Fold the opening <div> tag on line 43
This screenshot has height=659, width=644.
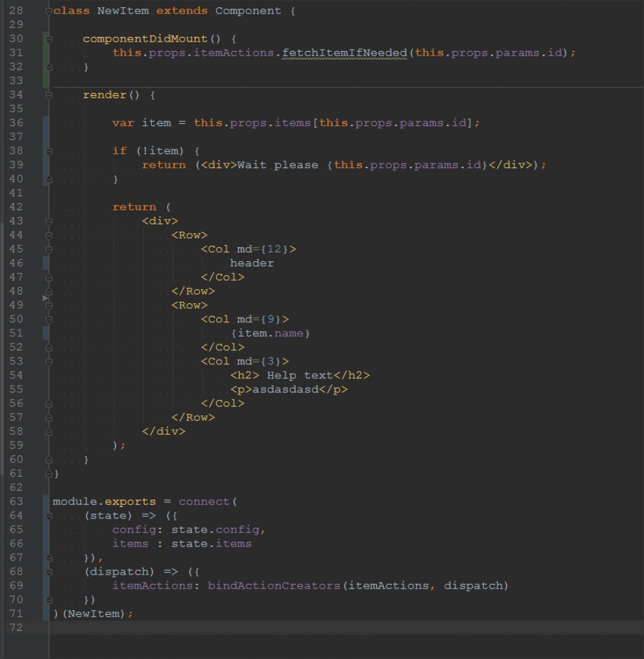tap(49, 222)
